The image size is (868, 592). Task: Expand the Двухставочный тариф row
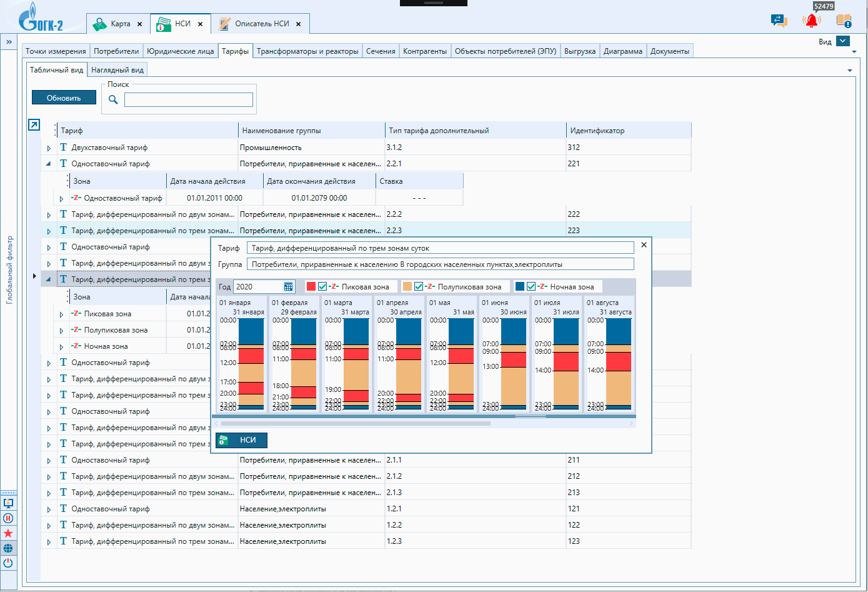49,148
